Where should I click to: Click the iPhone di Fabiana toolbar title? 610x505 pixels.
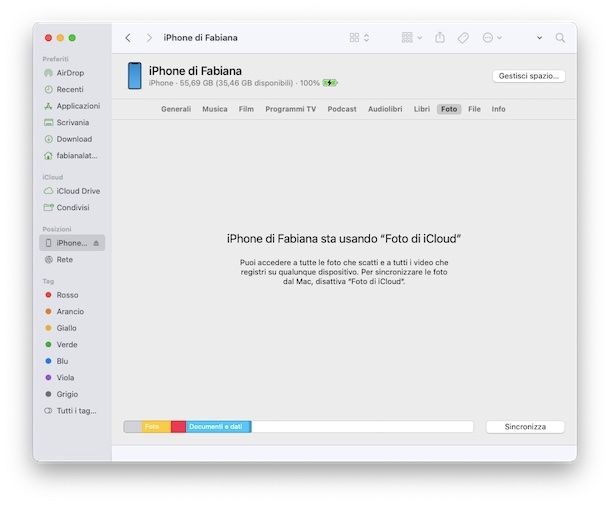(200, 38)
